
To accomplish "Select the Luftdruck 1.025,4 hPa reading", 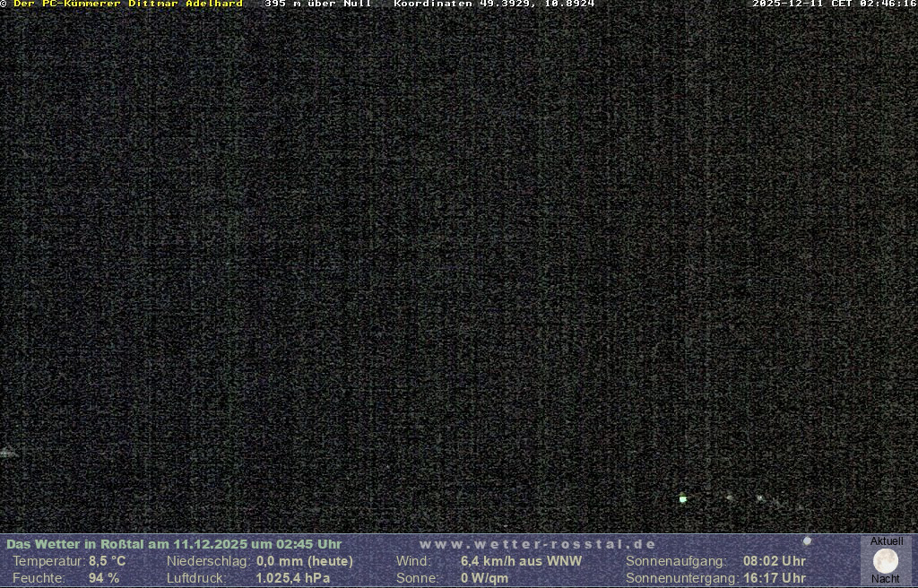I will point(292,578).
